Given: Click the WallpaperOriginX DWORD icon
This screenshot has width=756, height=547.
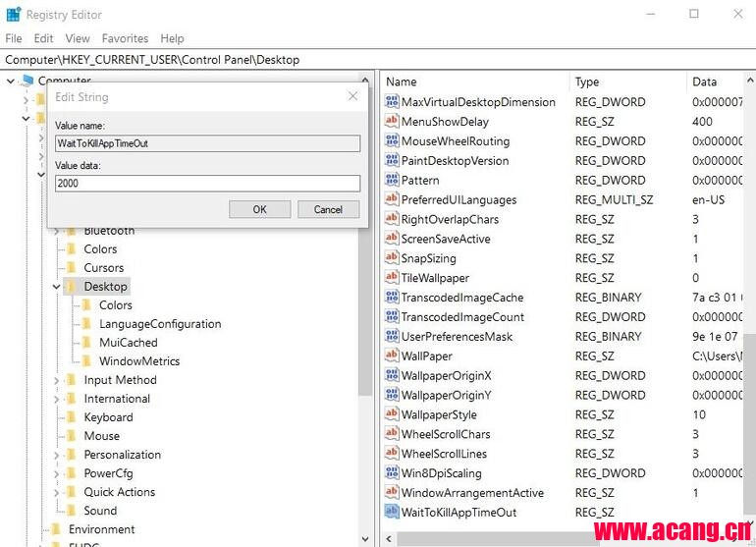Looking at the screenshot, I should [x=392, y=375].
